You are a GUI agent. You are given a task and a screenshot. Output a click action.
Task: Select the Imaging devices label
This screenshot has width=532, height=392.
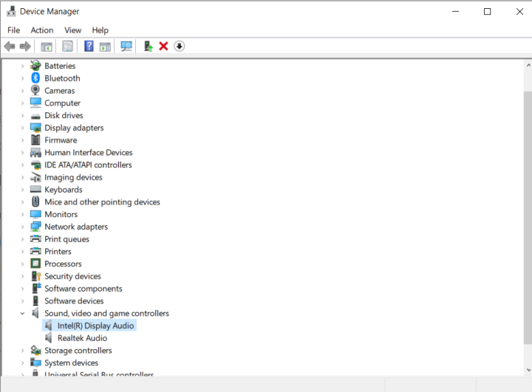tap(73, 177)
